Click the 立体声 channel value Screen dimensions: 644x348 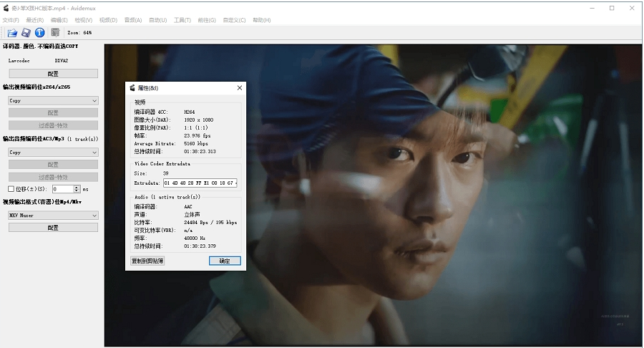[192, 215]
